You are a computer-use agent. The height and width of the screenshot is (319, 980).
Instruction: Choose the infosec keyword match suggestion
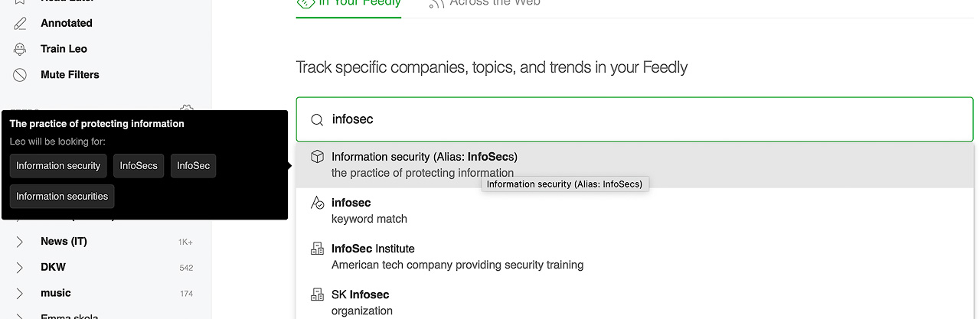pyautogui.click(x=635, y=210)
